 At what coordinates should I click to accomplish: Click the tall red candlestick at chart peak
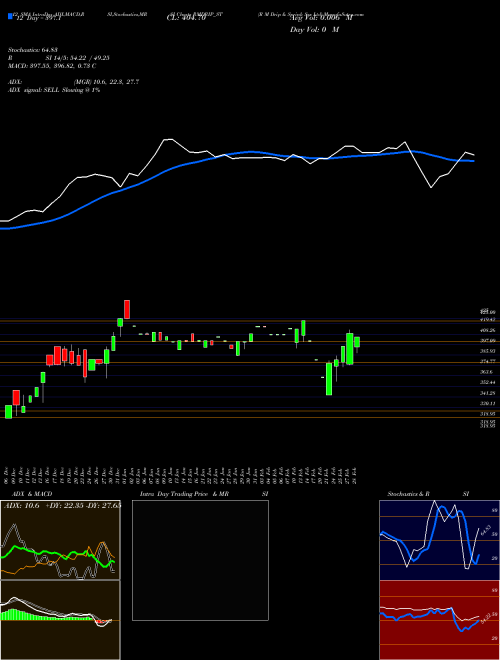tap(127, 309)
